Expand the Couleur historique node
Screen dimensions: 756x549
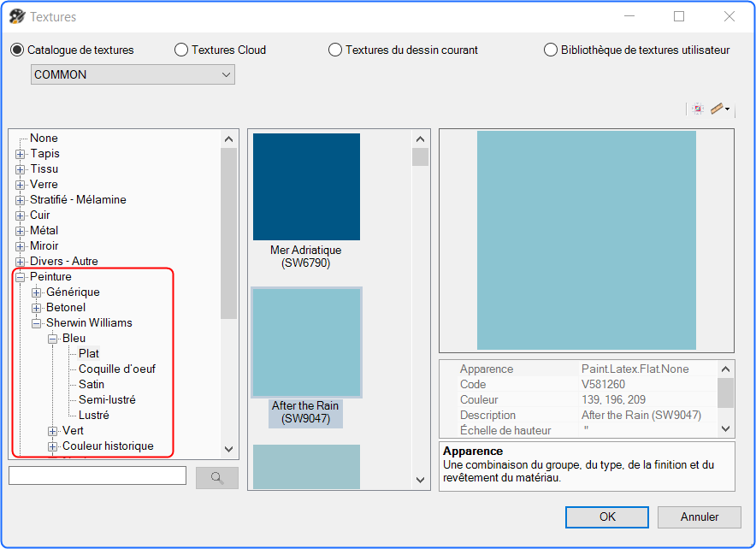53,447
